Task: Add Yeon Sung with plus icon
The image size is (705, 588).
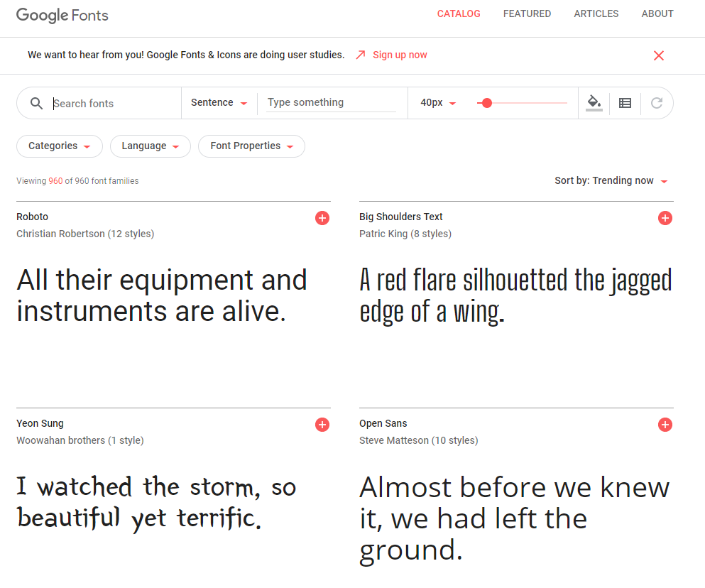Action: [x=322, y=425]
